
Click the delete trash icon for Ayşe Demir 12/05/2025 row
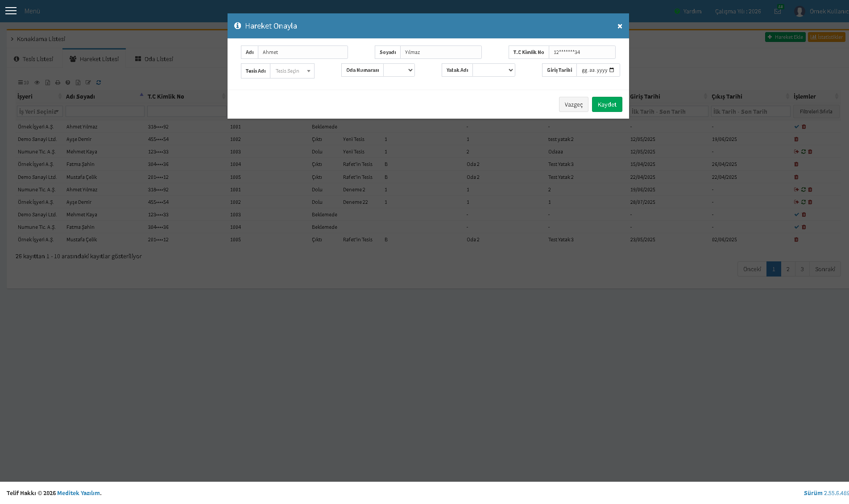click(x=796, y=139)
